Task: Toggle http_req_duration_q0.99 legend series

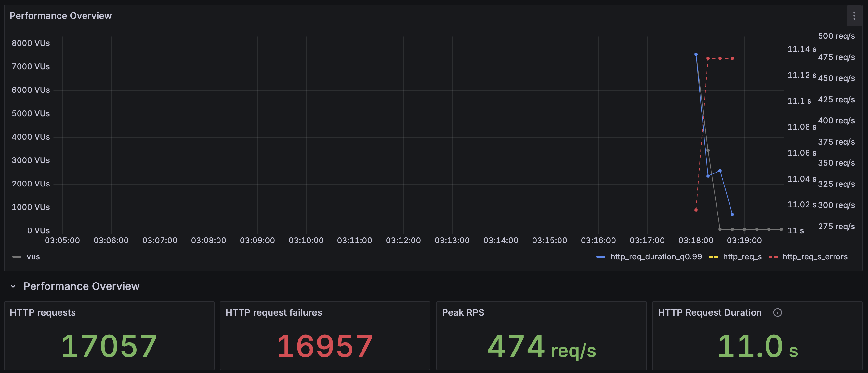Action: [x=656, y=257]
